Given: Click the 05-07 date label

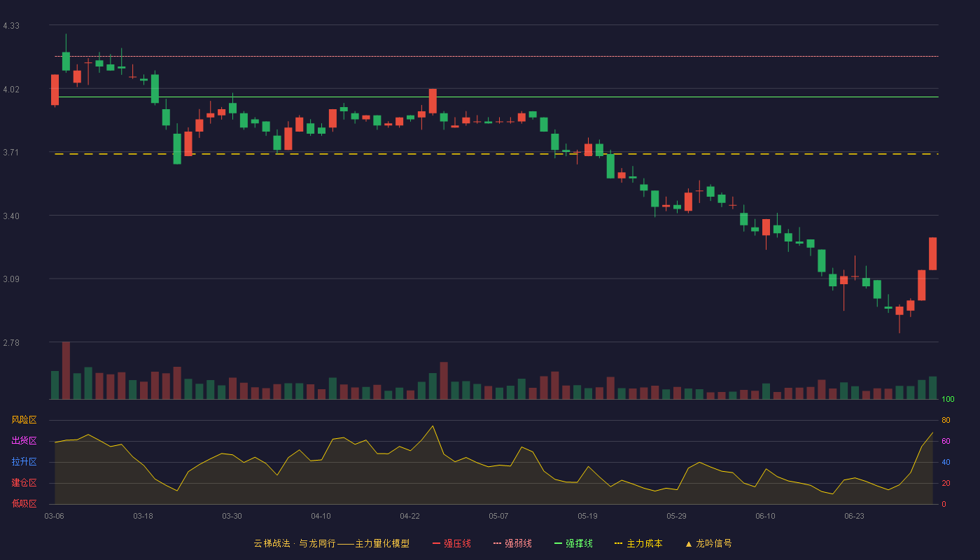Looking at the screenshot, I should [498, 516].
